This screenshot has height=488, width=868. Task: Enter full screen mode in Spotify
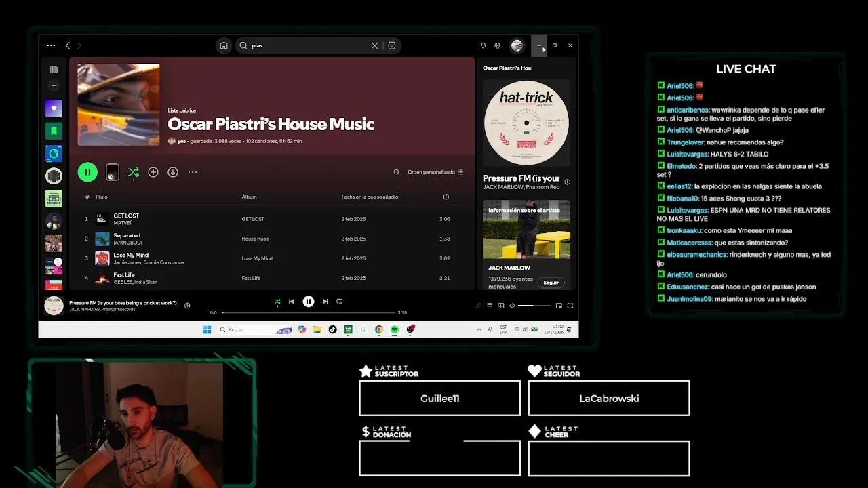point(570,306)
